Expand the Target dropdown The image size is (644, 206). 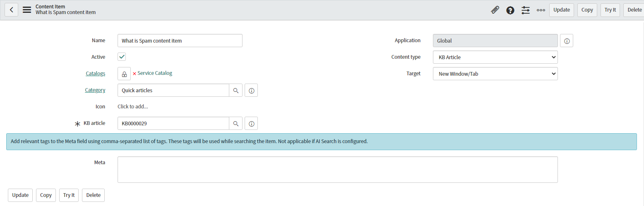coord(495,74)
